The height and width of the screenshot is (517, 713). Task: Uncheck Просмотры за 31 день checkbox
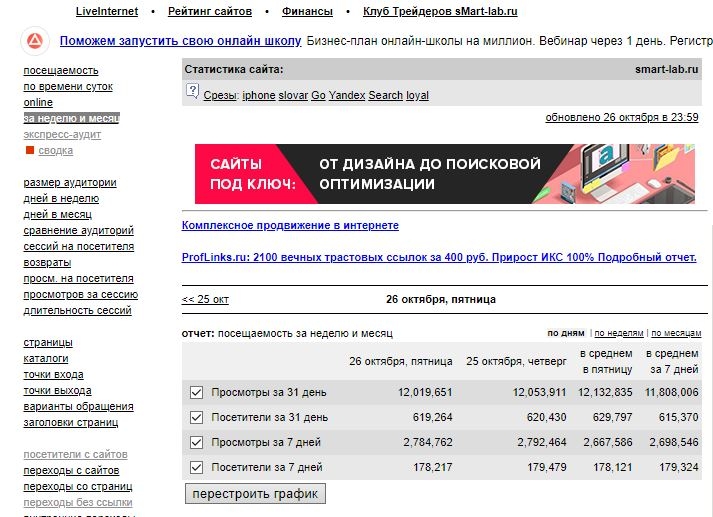click(196, 392)
